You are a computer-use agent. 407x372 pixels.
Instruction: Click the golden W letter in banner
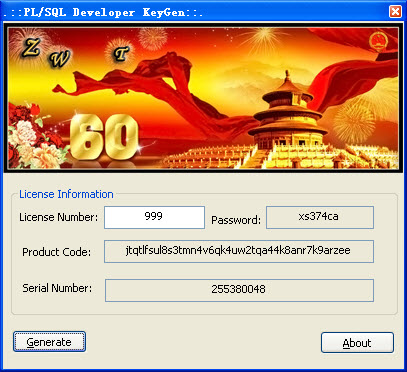tap(60, 60)
